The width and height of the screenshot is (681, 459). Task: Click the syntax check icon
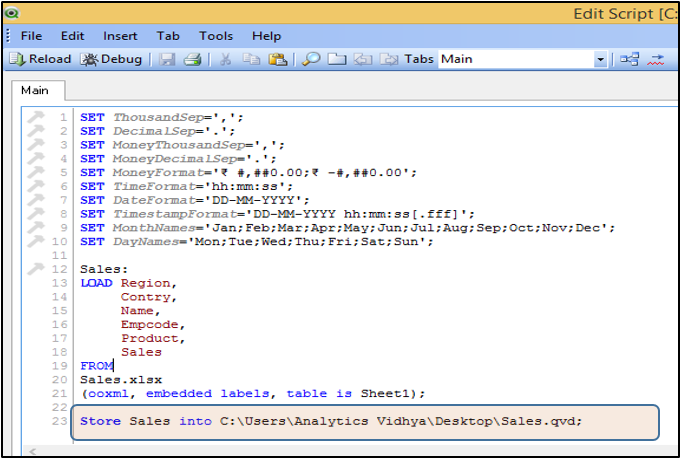point(657,59)
